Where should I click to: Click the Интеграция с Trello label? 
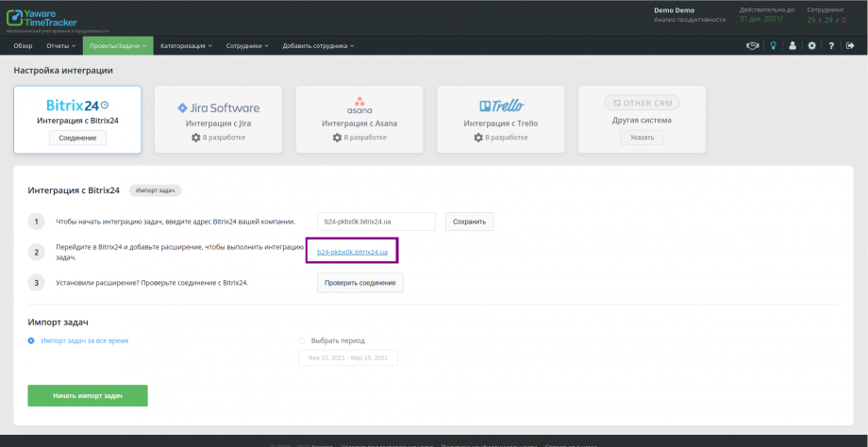(501, 124)
